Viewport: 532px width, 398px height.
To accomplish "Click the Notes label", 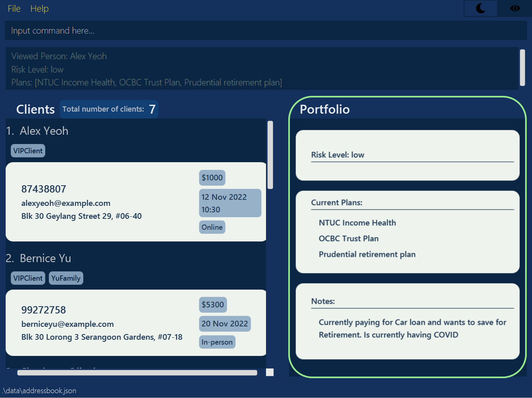I will [323, 301].
